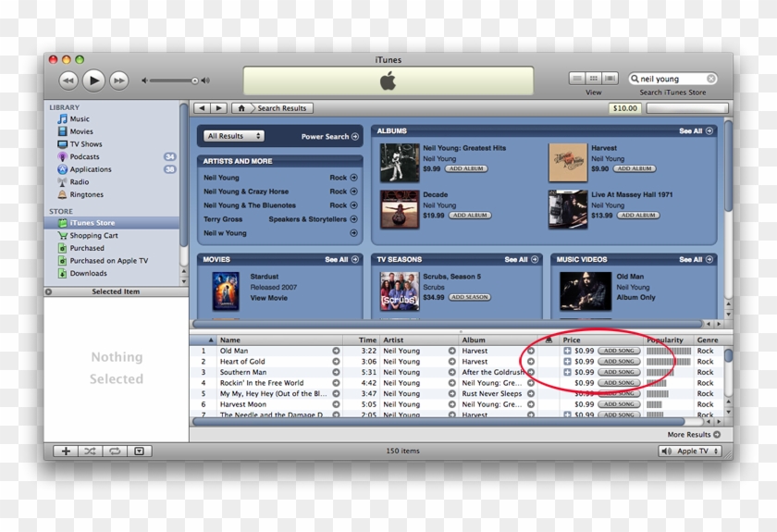This screenshot has width=777, height=532.
Task: Open the Decade album cover thumbnail
Action: tap(400, 209)
